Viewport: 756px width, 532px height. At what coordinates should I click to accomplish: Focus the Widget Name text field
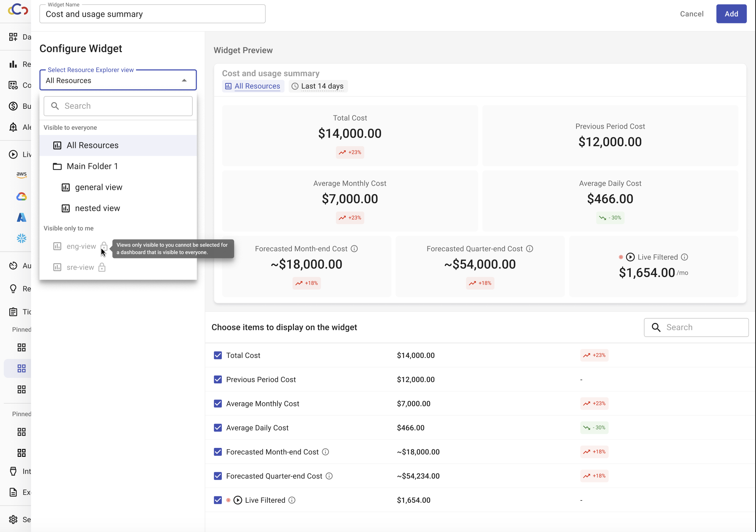tap(152, 14)
